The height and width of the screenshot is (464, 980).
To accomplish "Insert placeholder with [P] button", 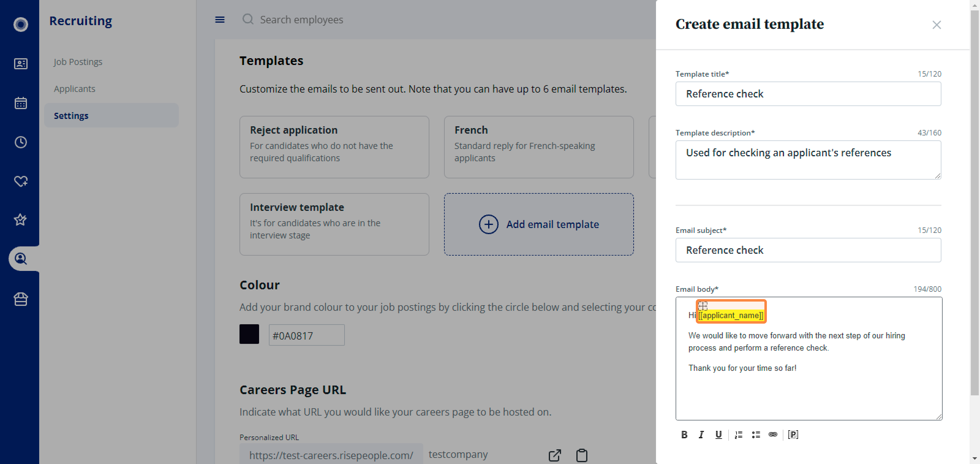I will click(793, 434).
